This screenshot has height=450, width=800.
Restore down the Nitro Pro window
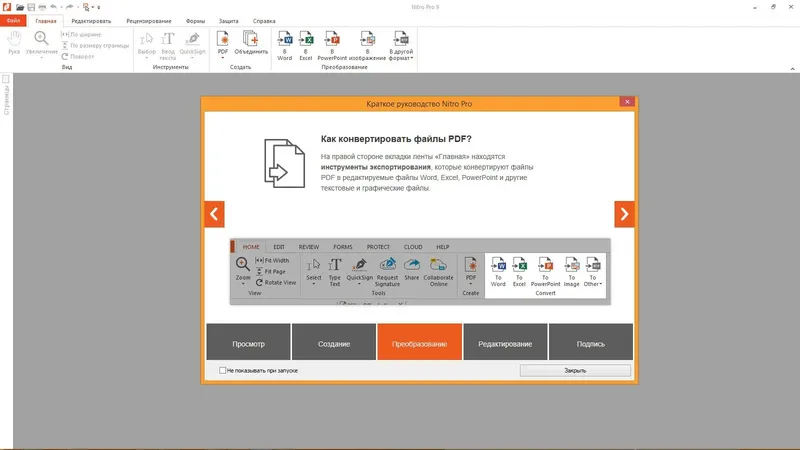(773, 7)
